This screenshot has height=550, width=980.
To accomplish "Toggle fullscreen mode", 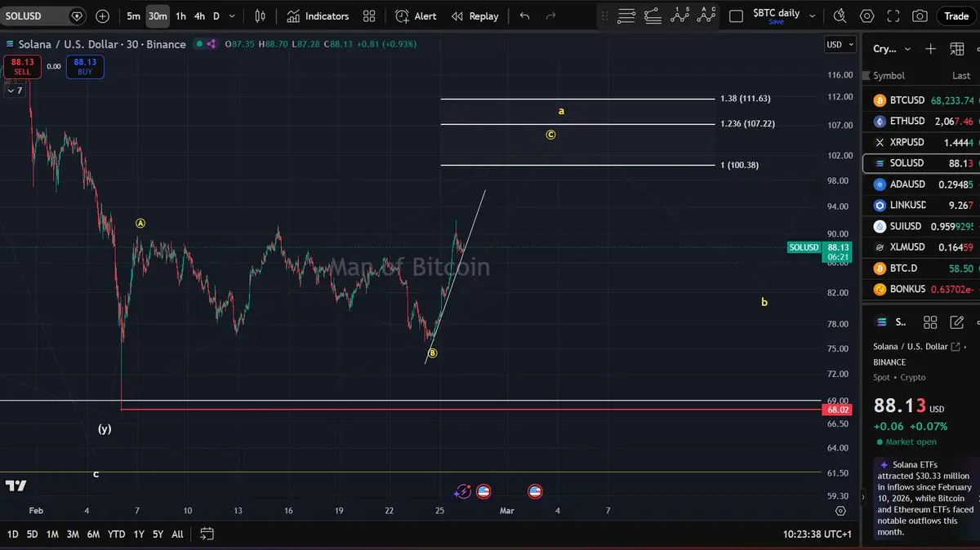I will coord(893,16).
